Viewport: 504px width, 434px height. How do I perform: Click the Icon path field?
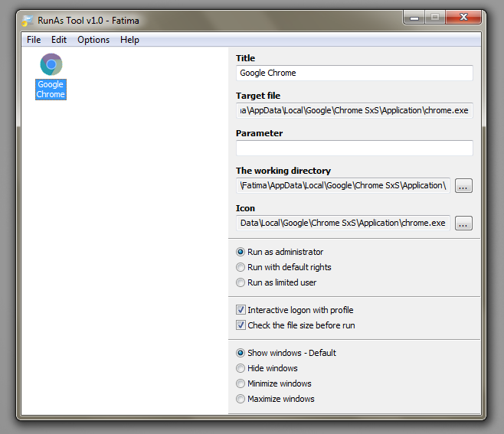[343, 223]
